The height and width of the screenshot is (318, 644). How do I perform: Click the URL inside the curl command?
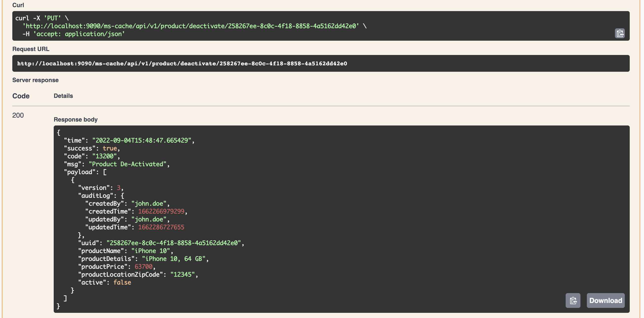tap(190, 26)
